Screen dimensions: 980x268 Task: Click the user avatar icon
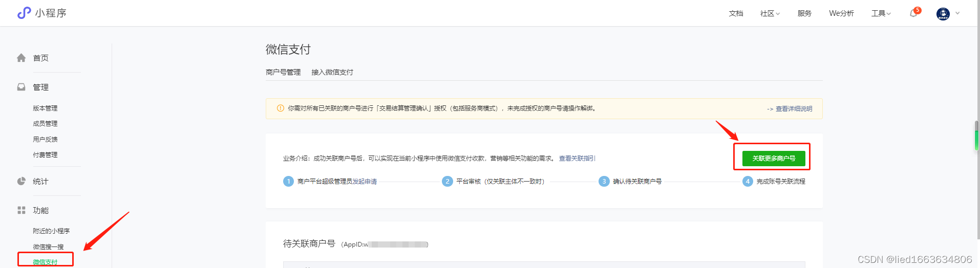[x=943, y=14]
